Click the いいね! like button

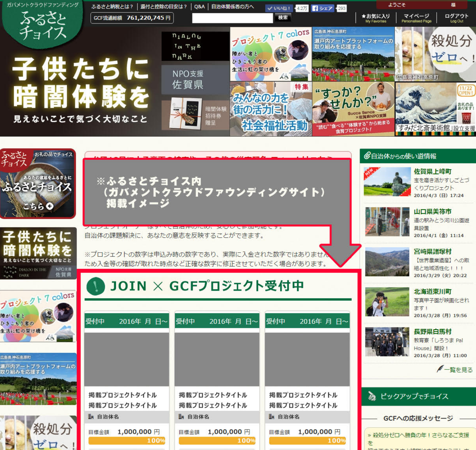pos(279,8)
